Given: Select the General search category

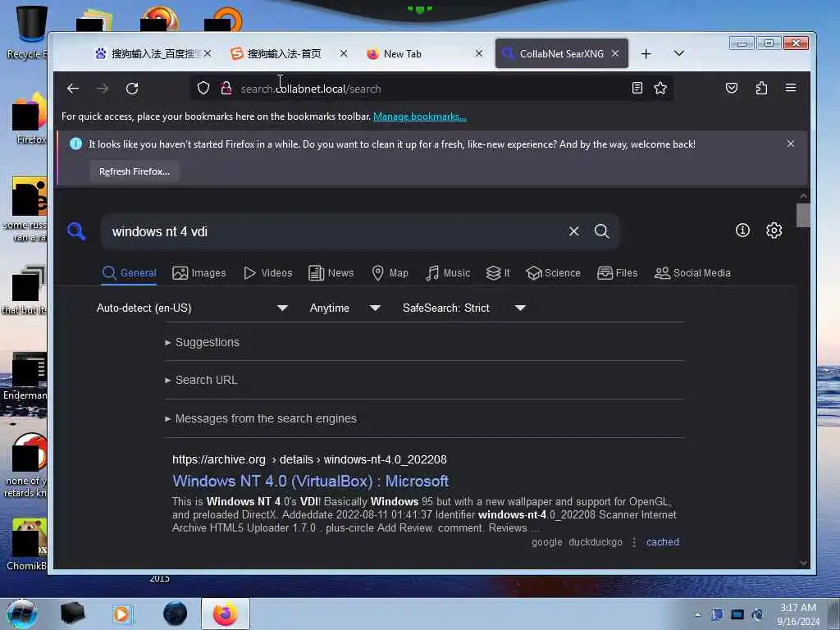Looking at the screenshot, I should (x=129, y=272).
